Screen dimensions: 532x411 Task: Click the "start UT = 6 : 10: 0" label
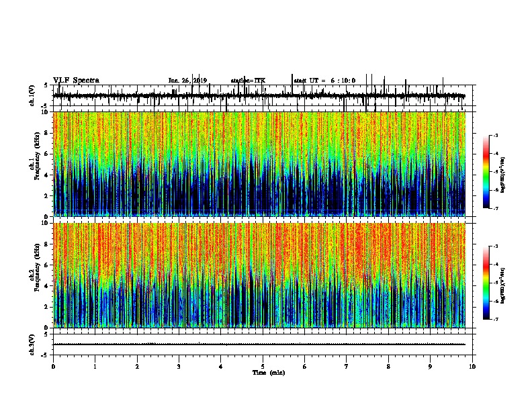coord(324,81)
